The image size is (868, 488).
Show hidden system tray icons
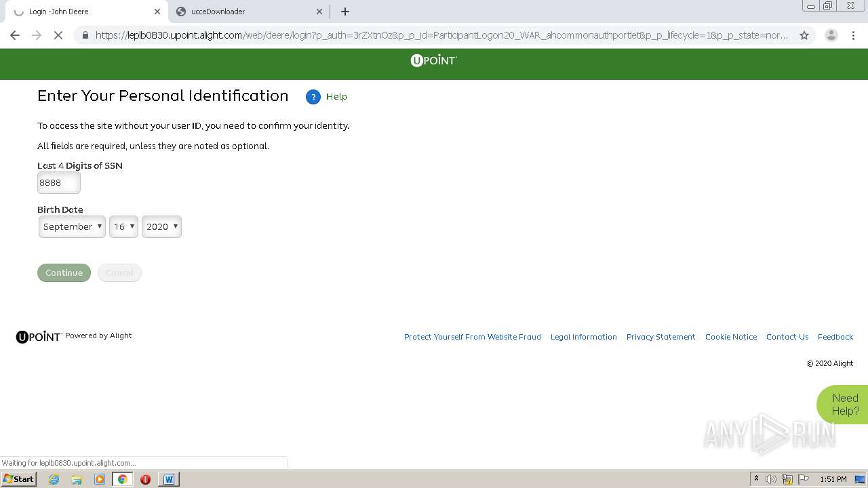pyautogui.click(x=756, y=479)
